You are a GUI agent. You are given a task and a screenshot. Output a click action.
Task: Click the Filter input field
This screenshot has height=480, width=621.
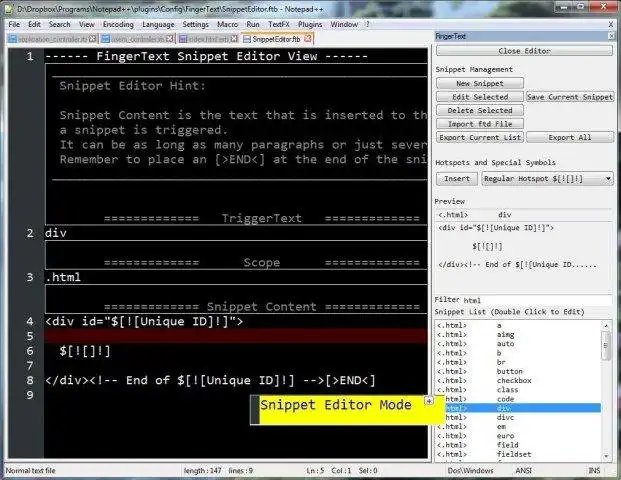coord(537,300)
